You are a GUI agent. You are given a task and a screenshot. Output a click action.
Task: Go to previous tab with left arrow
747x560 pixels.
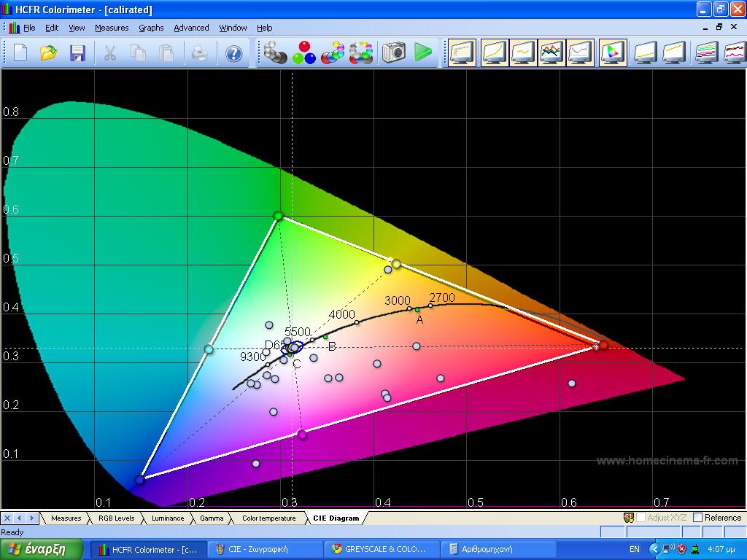coord(20,518)
